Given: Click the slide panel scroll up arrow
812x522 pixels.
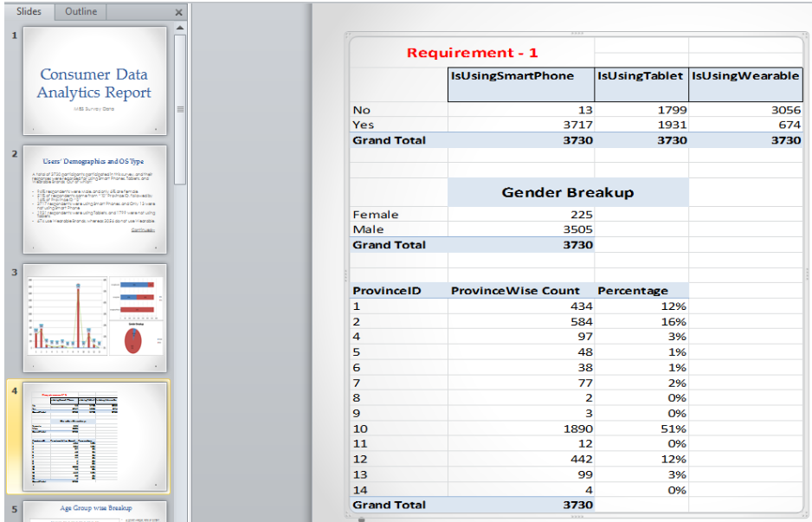Looking at the screenshot, I should tap(180, 28).
